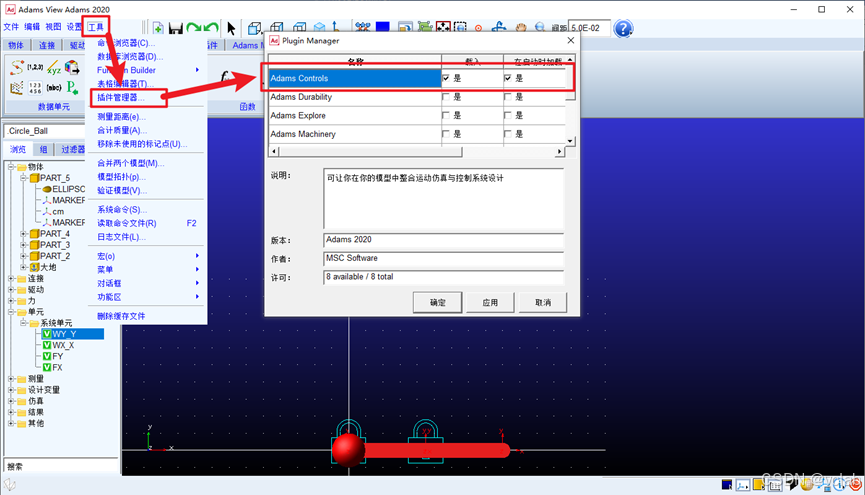Click the green P parameter icon
The height and width of the screenshot is (495, 865).
(72, 87)
